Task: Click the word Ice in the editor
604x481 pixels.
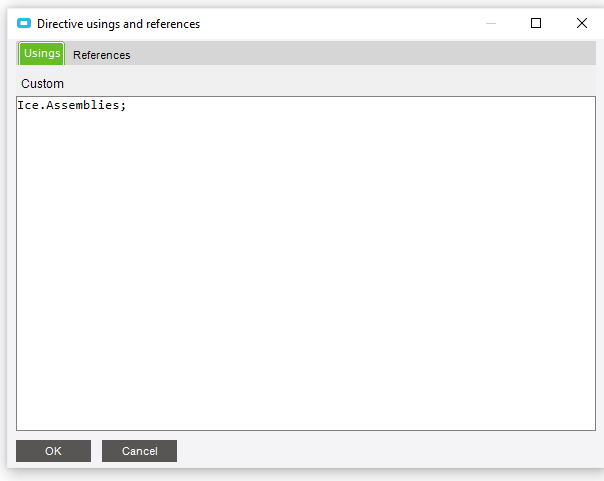Action: tap(28, 105)
